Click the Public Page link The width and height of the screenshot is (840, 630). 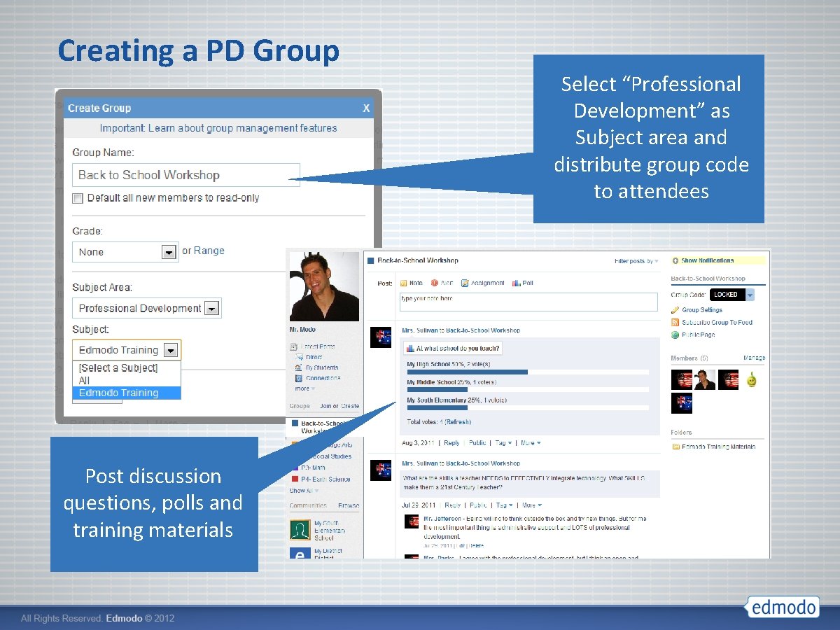(698, 335)
